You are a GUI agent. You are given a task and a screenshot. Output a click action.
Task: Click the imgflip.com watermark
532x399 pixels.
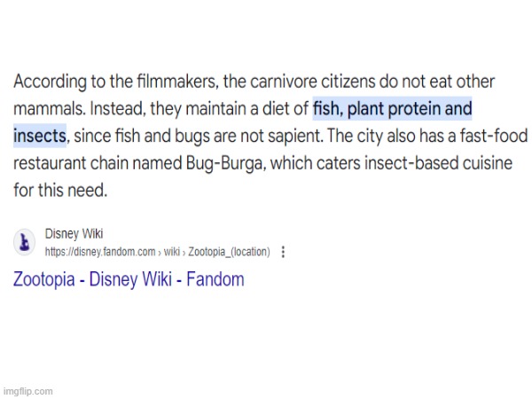click(27, 391)
